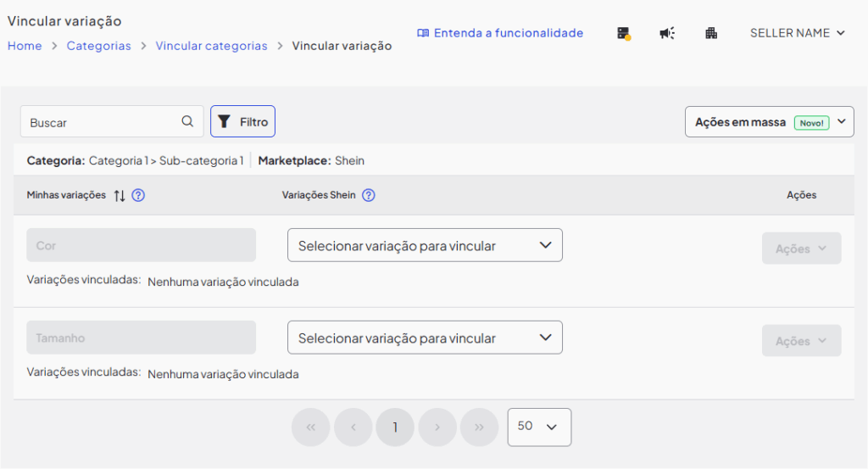
Task: Open SELLER NAME account menu
Action: tap(797, 33)
